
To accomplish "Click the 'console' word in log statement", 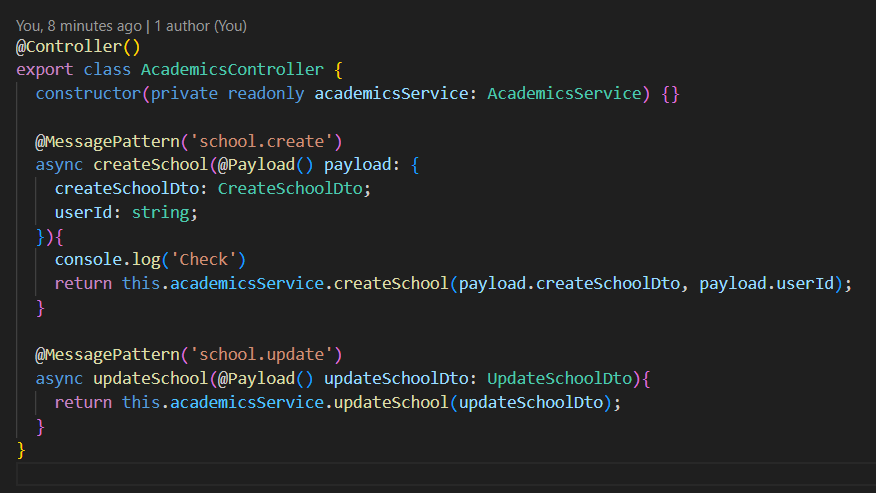I will click(88, 259).
